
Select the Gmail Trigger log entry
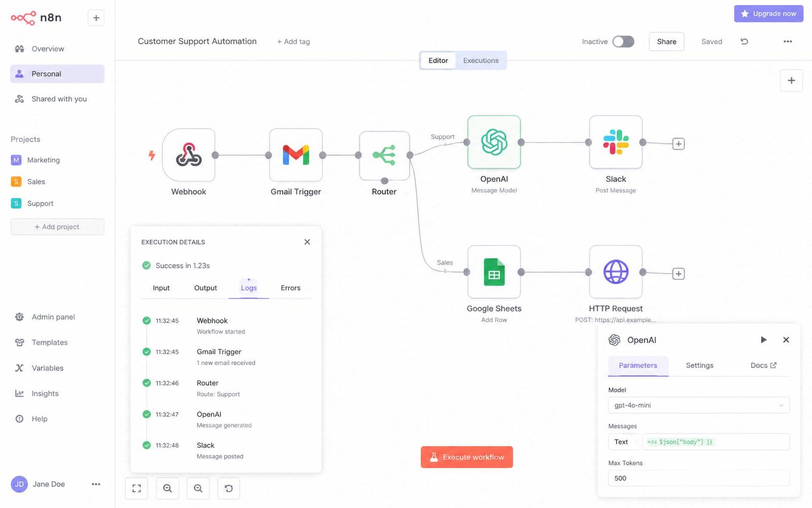(x=226, y=357)
